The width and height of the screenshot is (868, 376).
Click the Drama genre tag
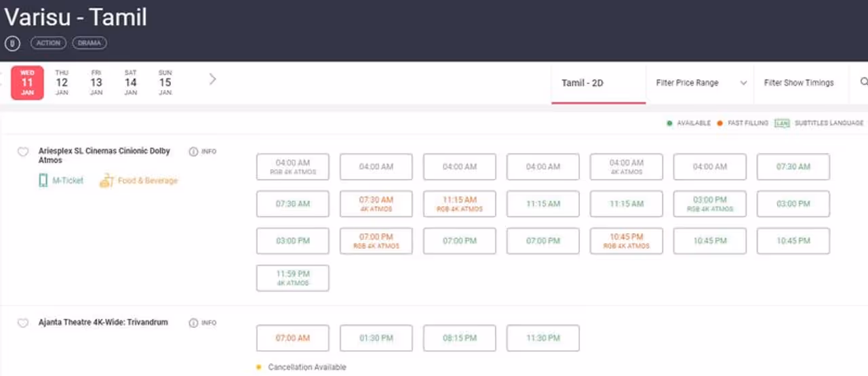click(x=90, y=43)
